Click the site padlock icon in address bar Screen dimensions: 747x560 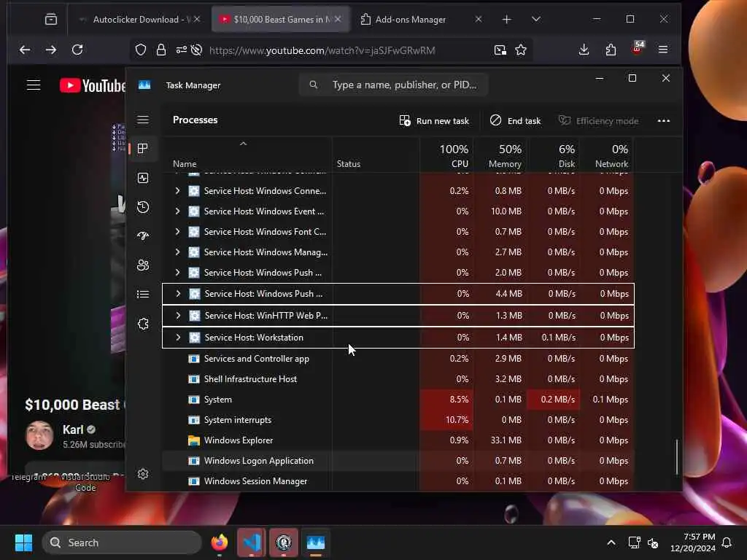tap(161, 50)
